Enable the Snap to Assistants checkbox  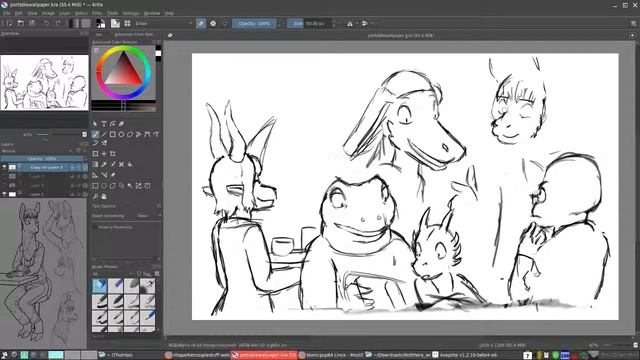coord(95,227)
